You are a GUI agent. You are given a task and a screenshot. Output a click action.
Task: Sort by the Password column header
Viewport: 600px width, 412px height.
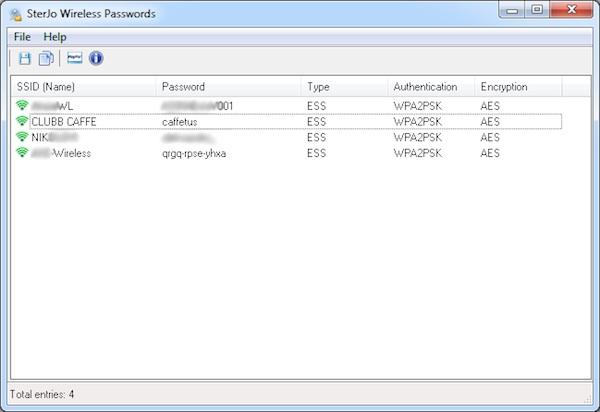[x=228, y=87]
